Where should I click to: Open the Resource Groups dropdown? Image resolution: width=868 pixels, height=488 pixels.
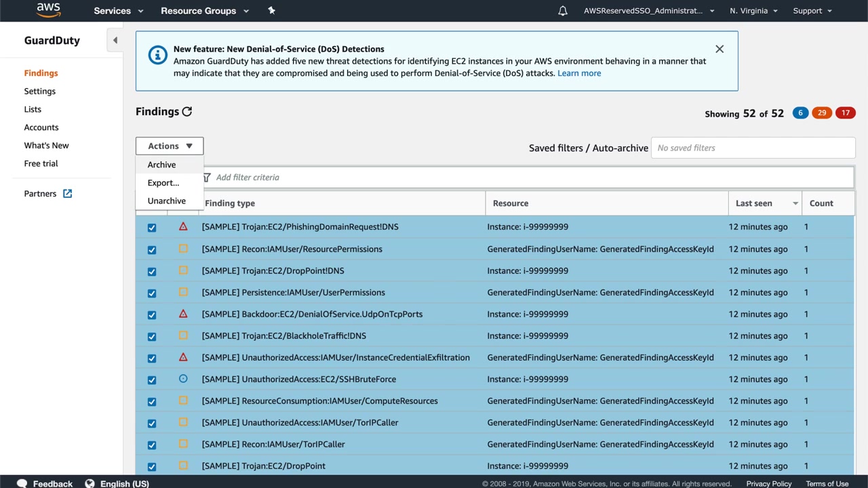click(205, 11)
